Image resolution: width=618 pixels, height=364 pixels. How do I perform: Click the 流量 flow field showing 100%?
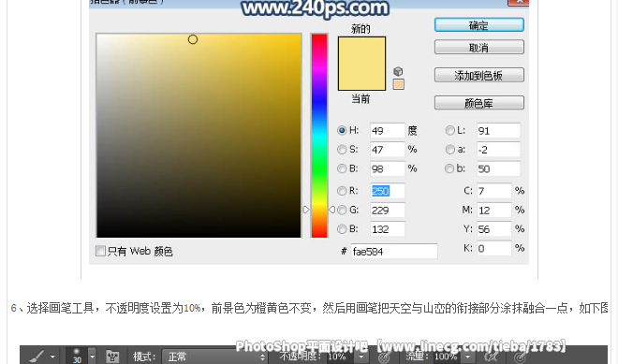click(446, 357)
